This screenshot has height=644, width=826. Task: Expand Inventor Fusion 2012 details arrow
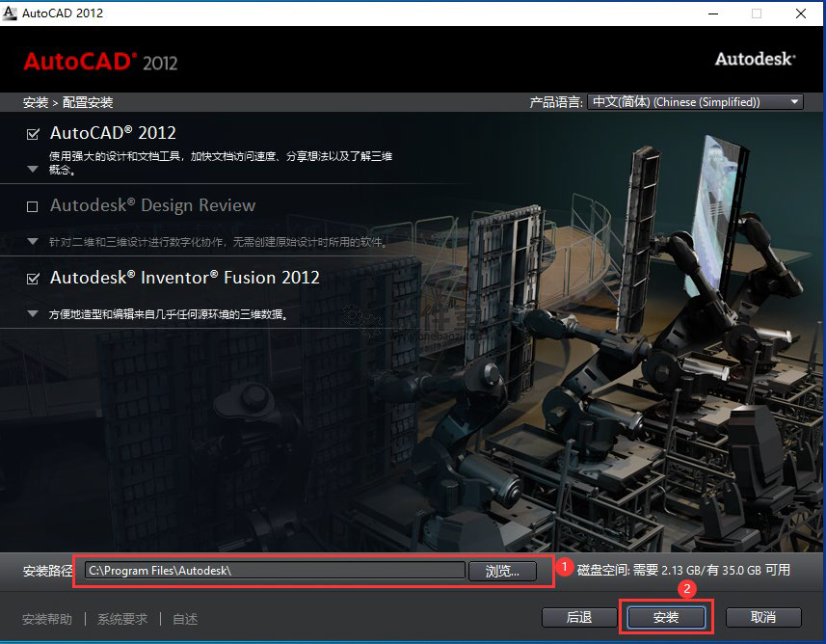(33, 313)
